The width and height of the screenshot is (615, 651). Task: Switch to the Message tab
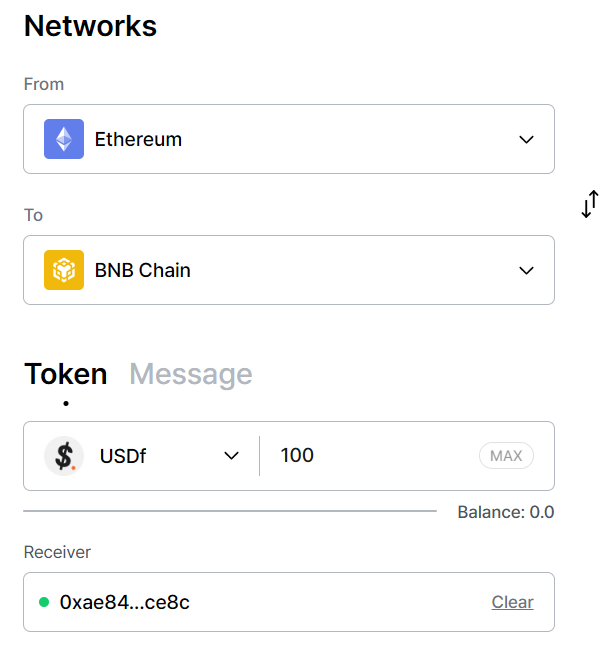(191, 374)
